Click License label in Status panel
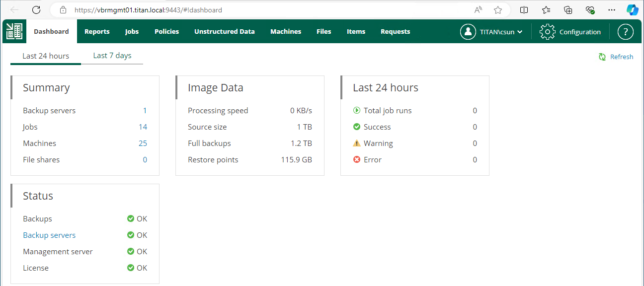This screenshot has width=644, height=286. tap(36, 268)
